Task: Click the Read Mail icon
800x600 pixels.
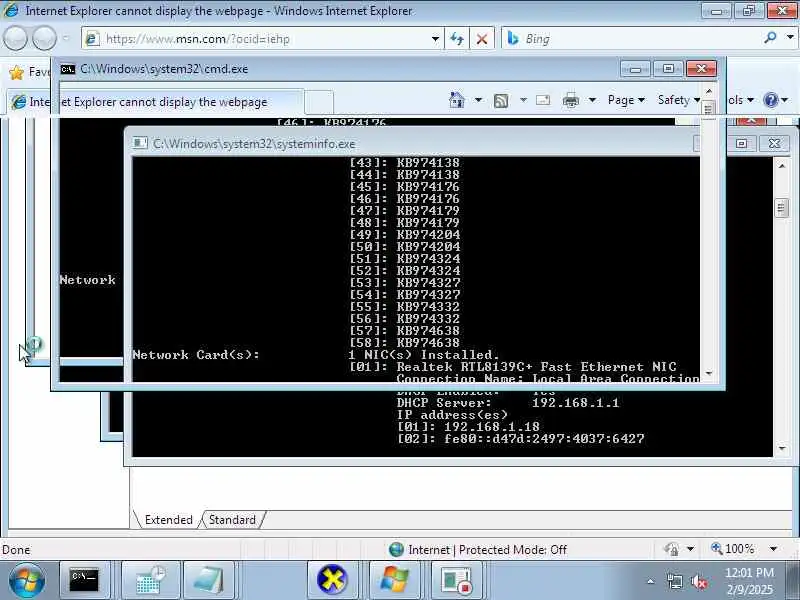Action: (x=543, y=100)
